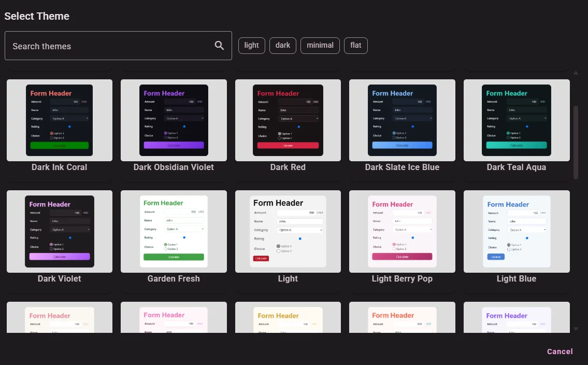Click the Dark Red label text
Screen dimensions: 588x365
[288, 167]
